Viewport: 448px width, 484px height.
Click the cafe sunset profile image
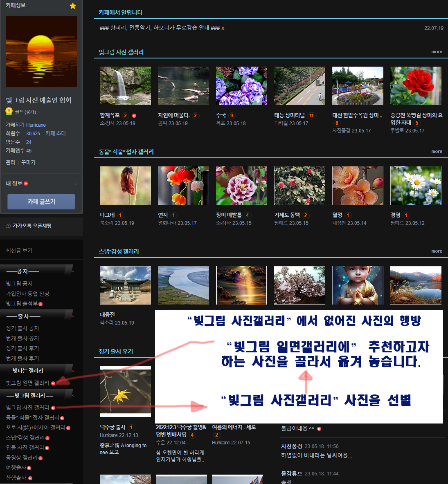tap(41, 52)
